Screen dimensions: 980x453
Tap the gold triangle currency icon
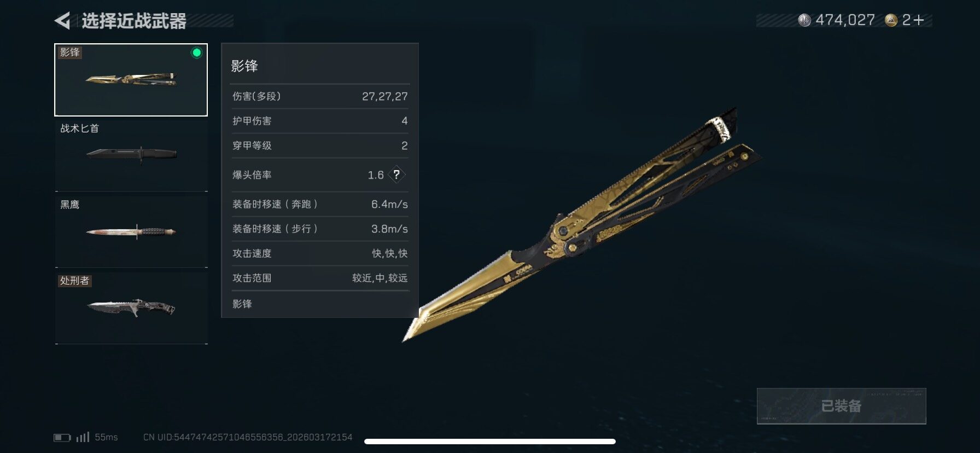(x=891, y=20)
